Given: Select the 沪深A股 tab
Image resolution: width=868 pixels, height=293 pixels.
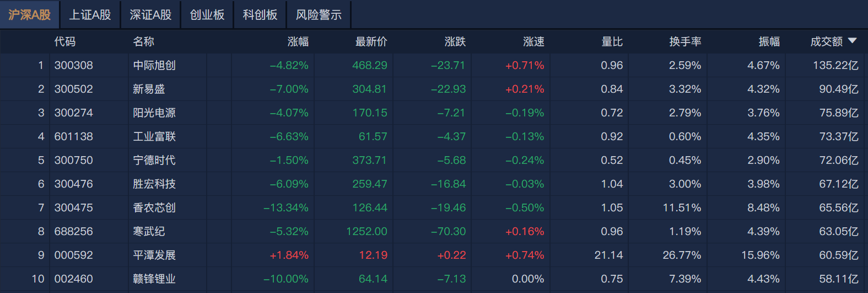Looking at the screenshot, I should click(30, 15).
